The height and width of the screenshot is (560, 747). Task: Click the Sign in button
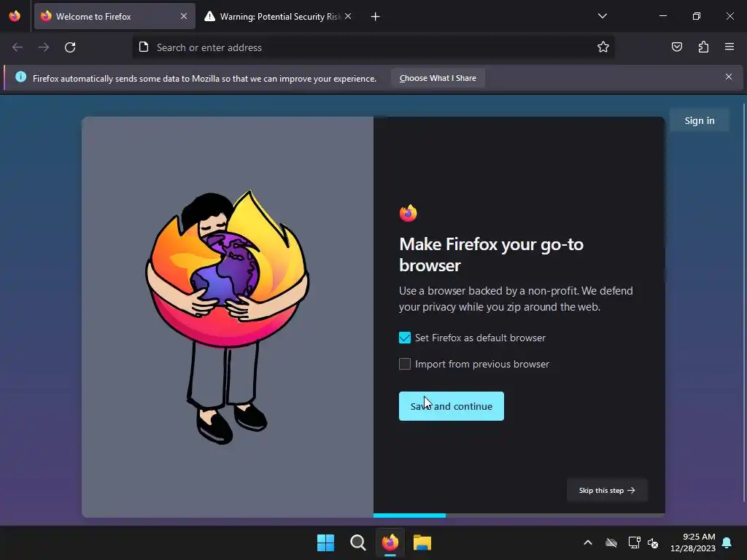coord(700,120)
